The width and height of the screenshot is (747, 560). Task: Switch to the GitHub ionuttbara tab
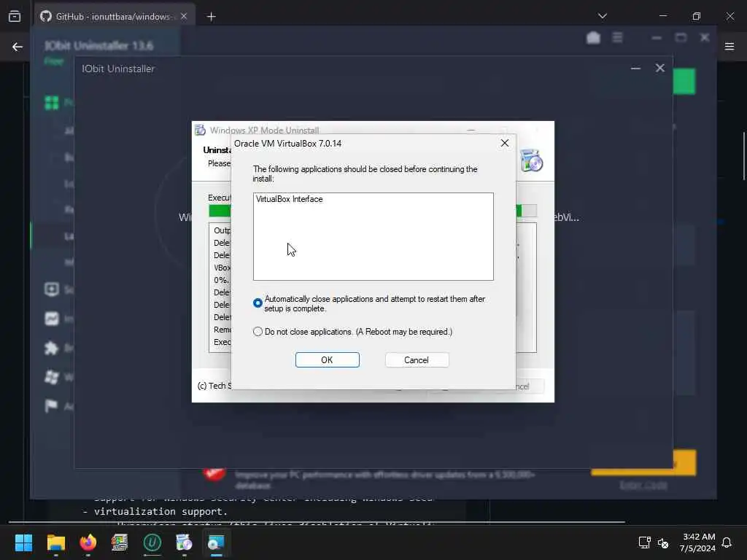click(x=113, y=17)
